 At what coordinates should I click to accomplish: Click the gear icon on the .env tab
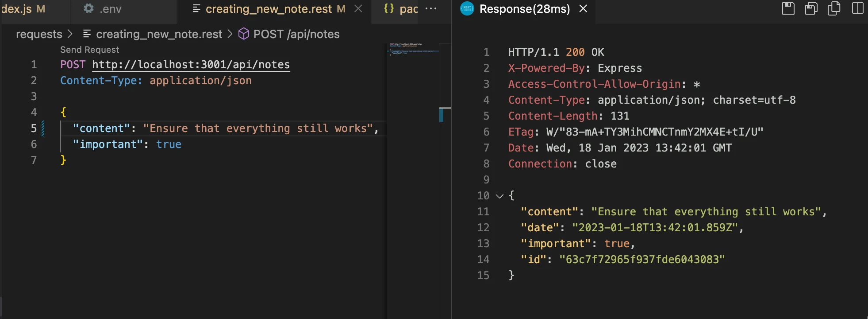pos(89,8)
